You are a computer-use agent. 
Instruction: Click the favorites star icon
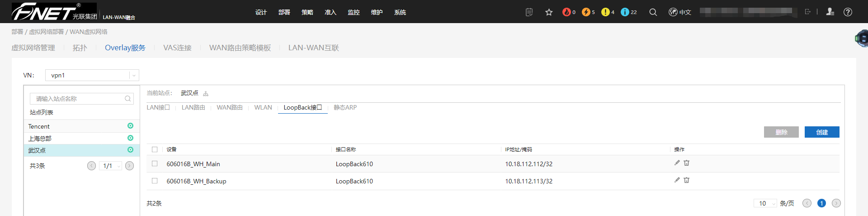tap(549, 12)
